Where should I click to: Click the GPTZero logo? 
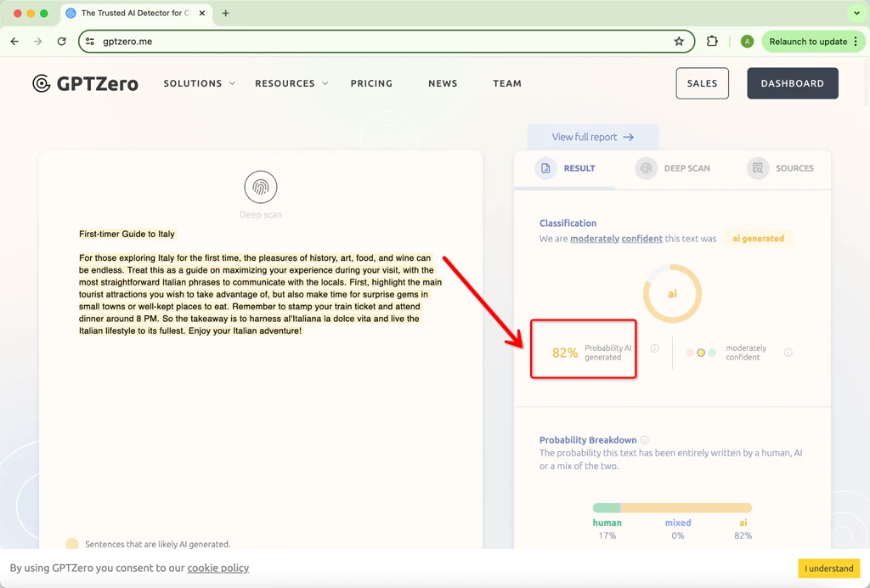86,83
